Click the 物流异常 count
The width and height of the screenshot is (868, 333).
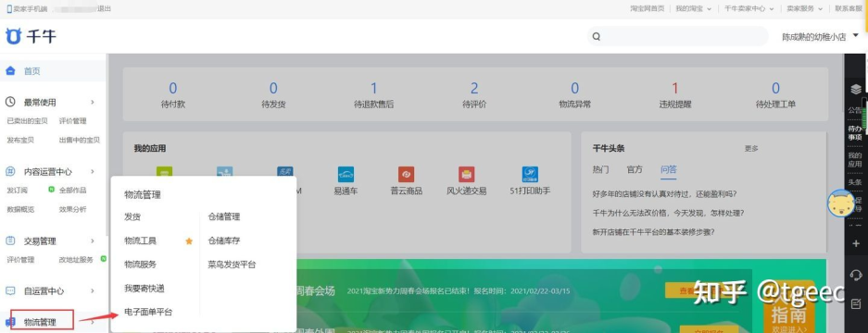pos(574,89)
